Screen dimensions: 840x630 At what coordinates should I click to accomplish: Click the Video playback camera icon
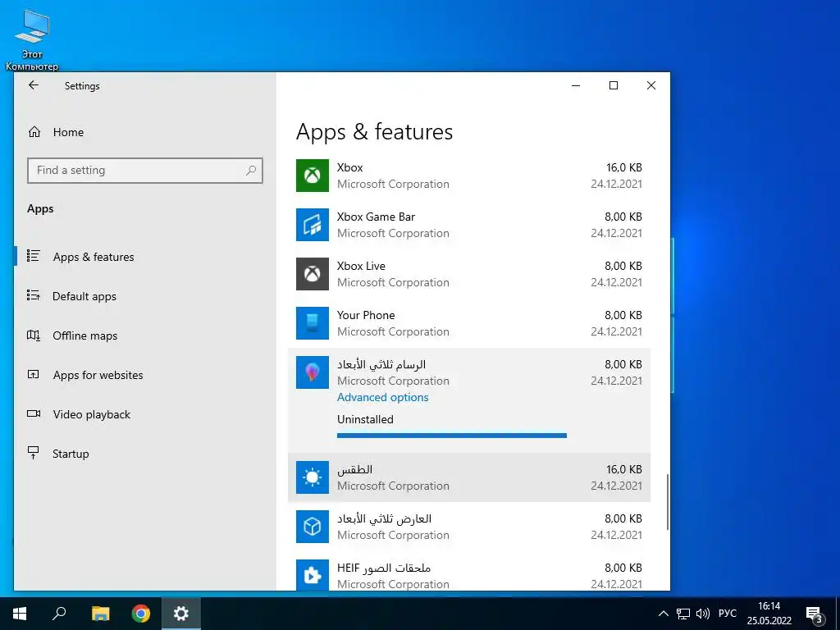[x=33, y=413]
